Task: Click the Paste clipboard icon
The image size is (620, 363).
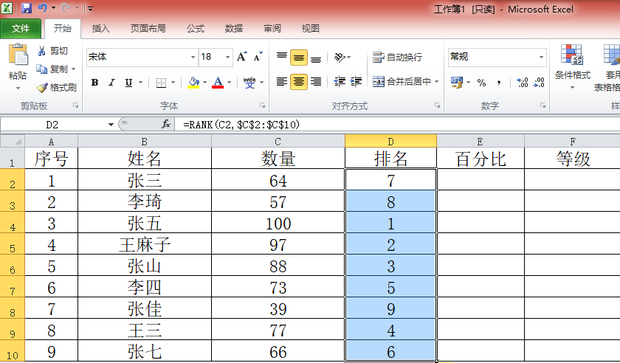Action: click(x=18, y=55)
